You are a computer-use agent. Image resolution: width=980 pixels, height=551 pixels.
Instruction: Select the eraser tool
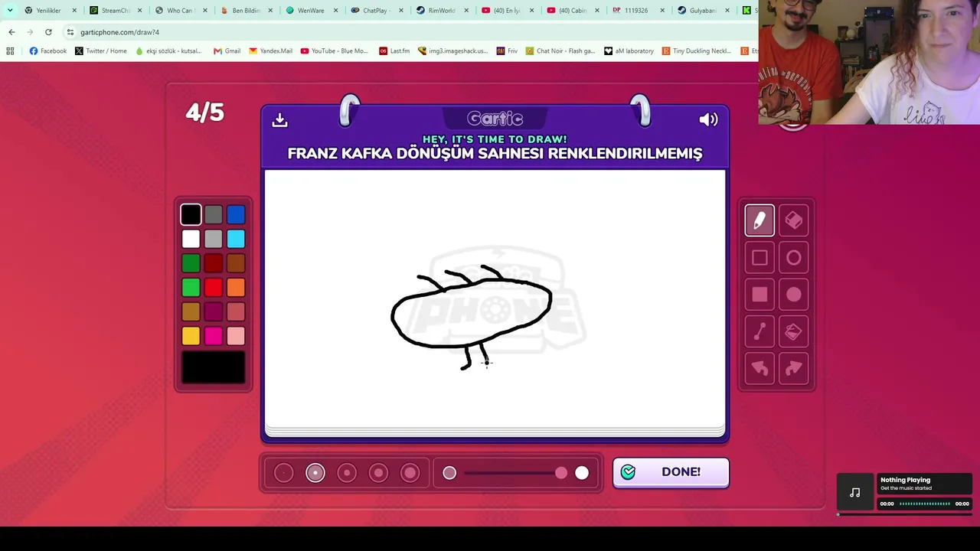pos(793,220)
